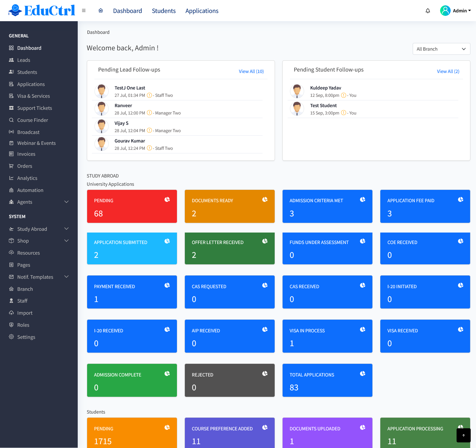This screenshot has width=476, height=448.
Task: Click View All pending lead follow-ups
Action: [x=251, y=71]
